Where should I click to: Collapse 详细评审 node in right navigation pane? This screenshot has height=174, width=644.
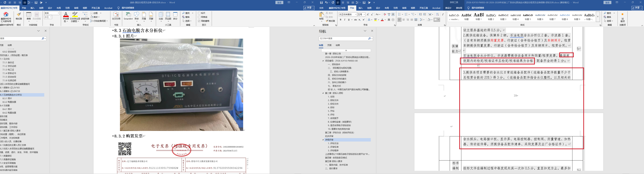(323, 140)
